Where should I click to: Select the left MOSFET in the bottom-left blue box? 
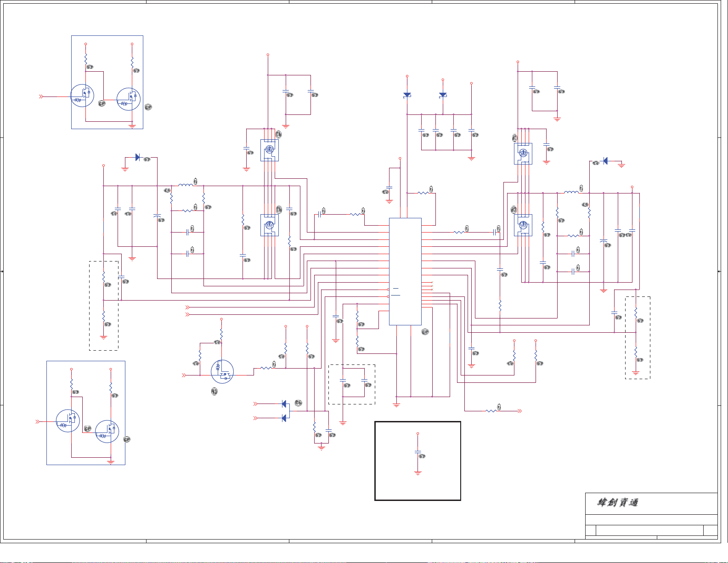pyautogui.click(x=68, y=421)
